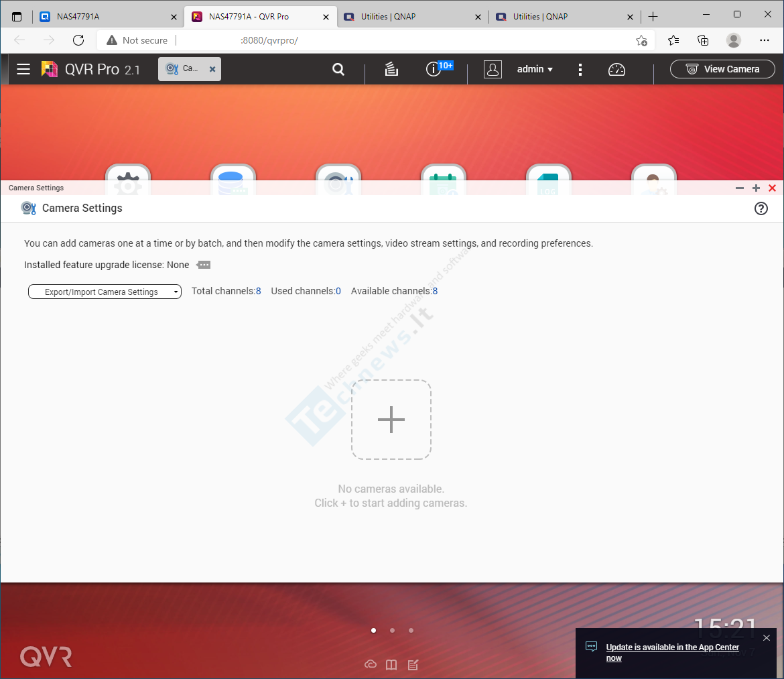Click the 'Used channels:0' text
784x679 pixels.
tap(306, 291)
